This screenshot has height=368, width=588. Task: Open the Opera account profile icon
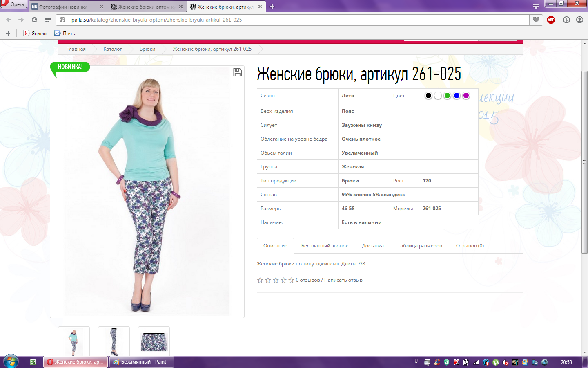pyautogui.click(x=579, y=20)
